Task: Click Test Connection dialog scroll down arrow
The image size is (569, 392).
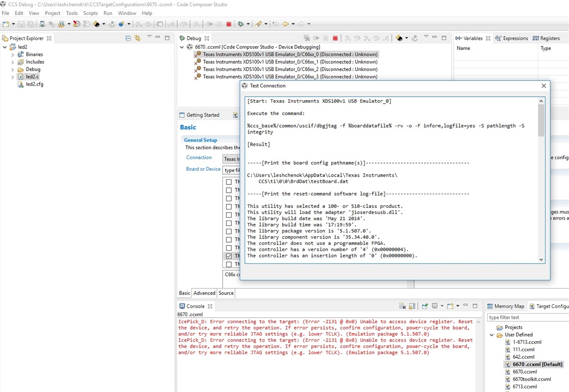Action: point(541,260)
